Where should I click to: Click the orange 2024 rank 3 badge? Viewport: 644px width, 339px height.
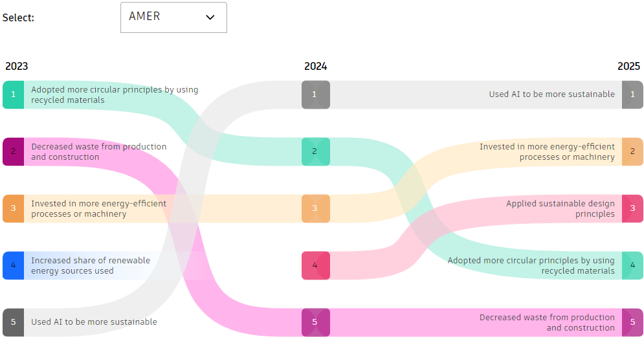pyautogui.click(x=315, y=208)
